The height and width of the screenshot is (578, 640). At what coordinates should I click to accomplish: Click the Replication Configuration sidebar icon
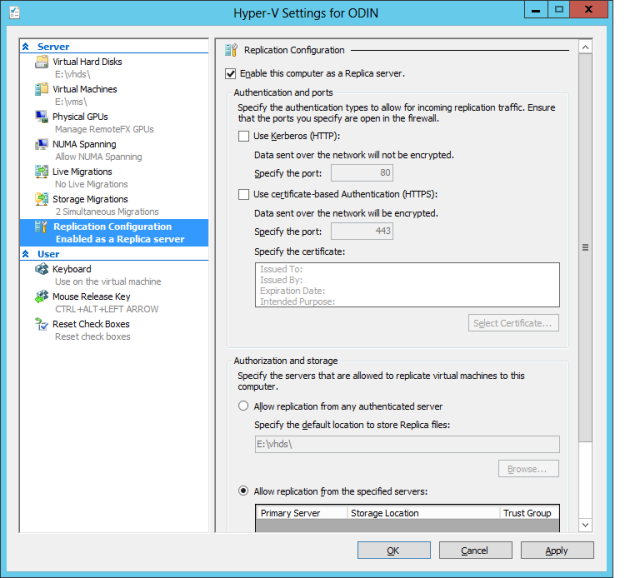41,227
